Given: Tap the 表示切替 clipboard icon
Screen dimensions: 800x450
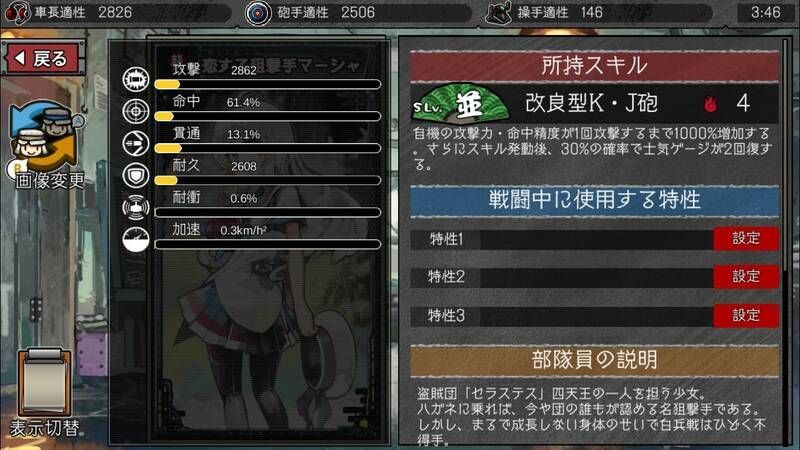Looking at the screenshot, I should tap(44, 383).
